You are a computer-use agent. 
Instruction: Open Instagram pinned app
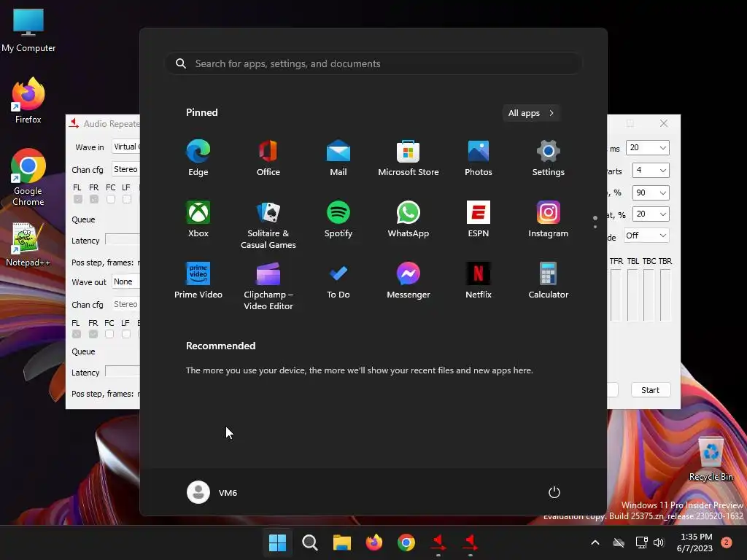549,219
